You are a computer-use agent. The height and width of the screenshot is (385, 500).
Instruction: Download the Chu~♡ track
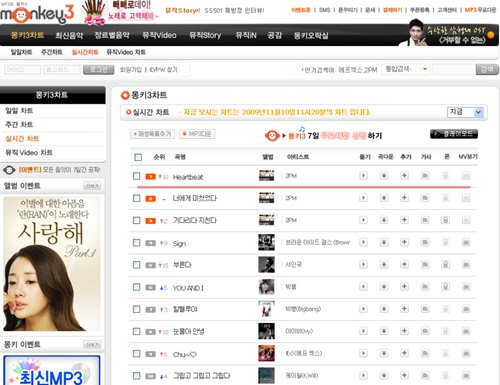pos(384,353)
